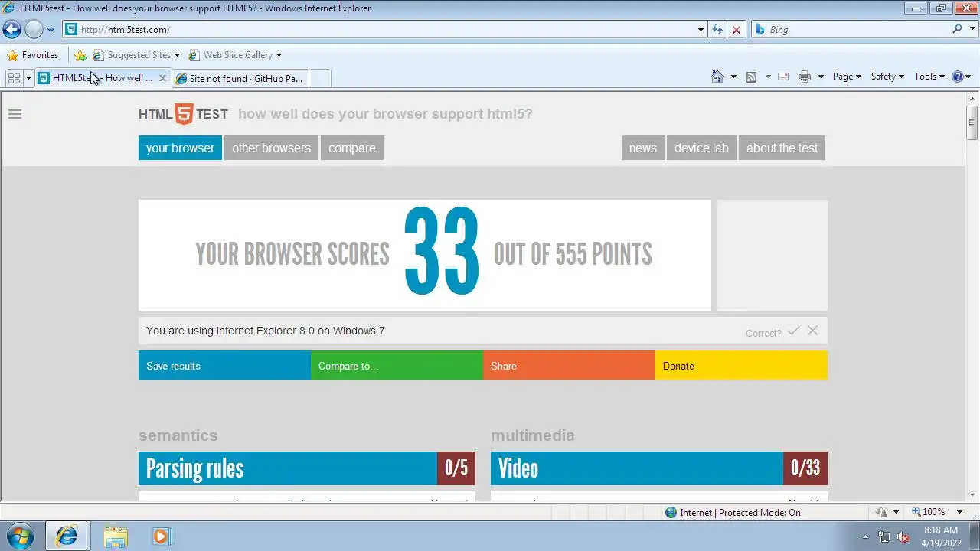
Task: Click the blue 'Save results' button
Action: (x=224, y=366)
